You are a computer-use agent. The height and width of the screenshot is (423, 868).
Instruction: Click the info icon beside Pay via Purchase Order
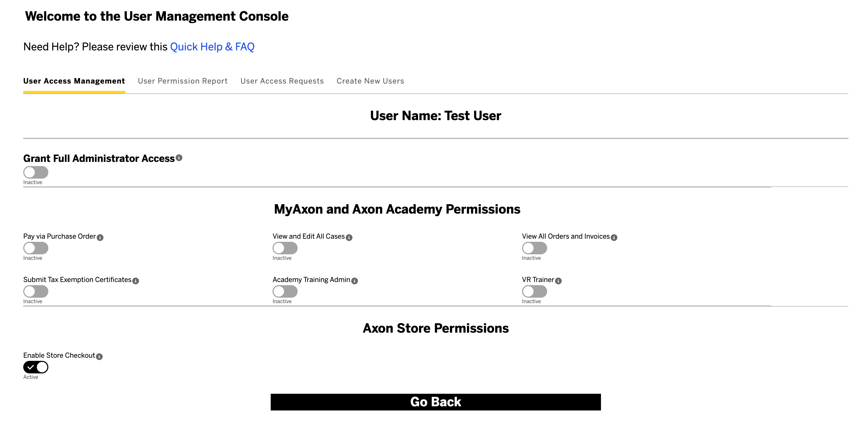100,237
